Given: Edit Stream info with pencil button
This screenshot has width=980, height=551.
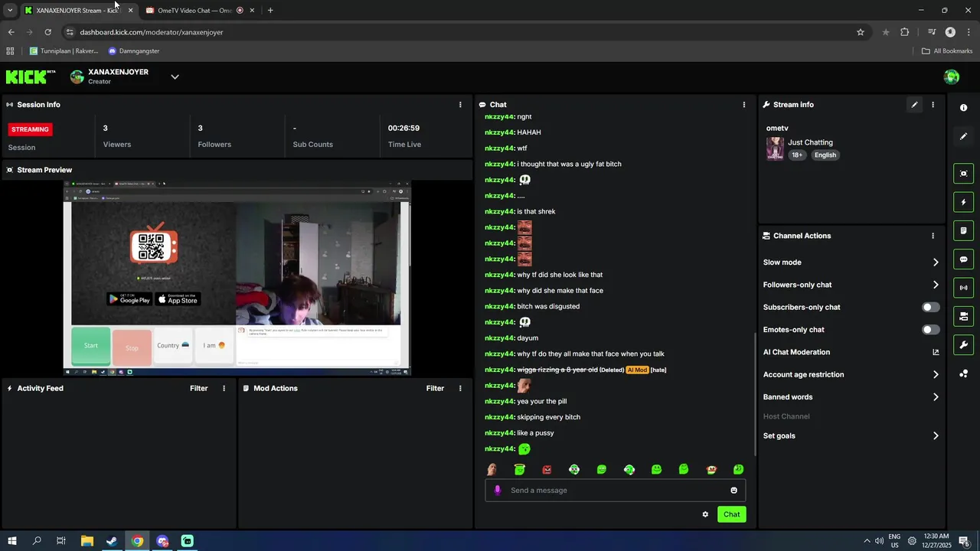Looking at the screenshot, I should 914,105.
